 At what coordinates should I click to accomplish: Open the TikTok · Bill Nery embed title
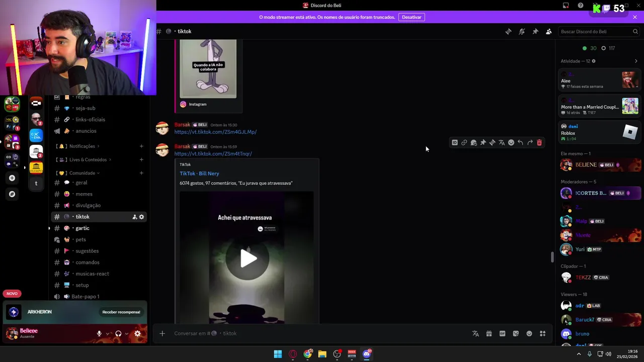click(199, 173)
